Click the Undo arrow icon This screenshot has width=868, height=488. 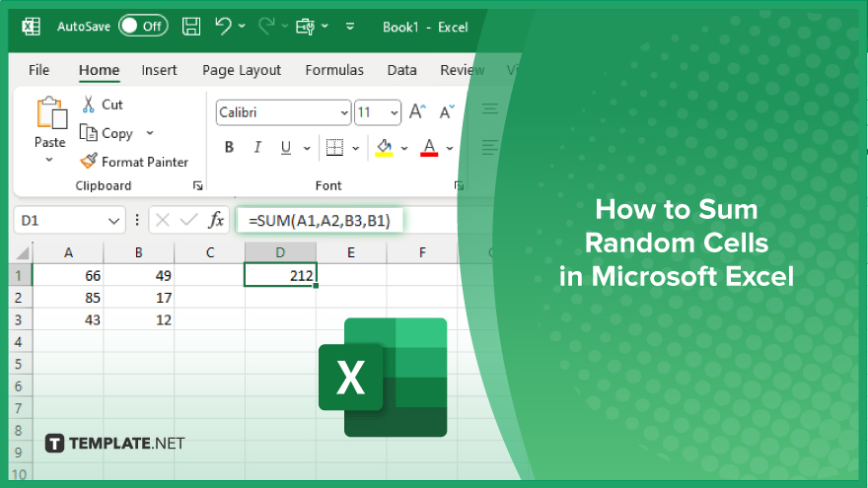pyautogui.click(x=223, y=26)
